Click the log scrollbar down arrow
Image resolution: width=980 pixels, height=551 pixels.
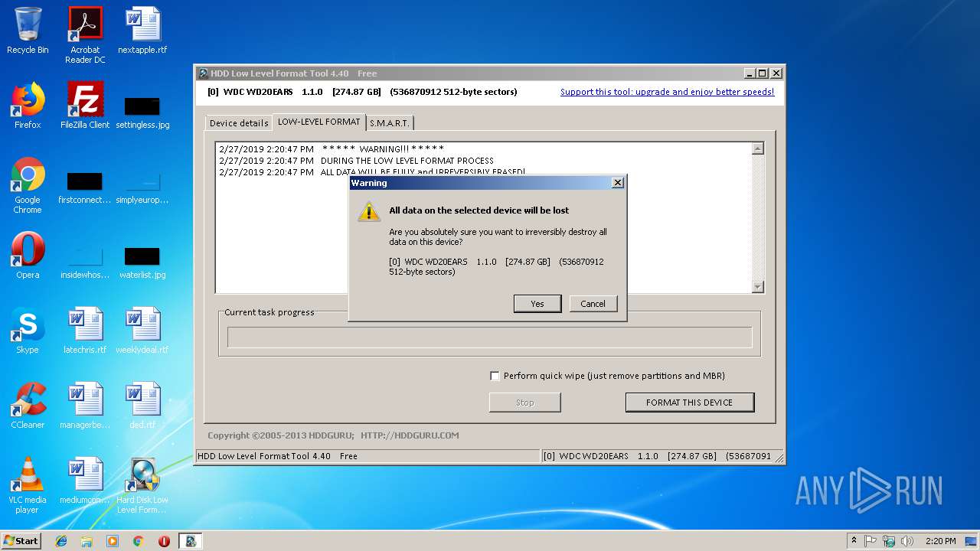(x=758, y=286)
